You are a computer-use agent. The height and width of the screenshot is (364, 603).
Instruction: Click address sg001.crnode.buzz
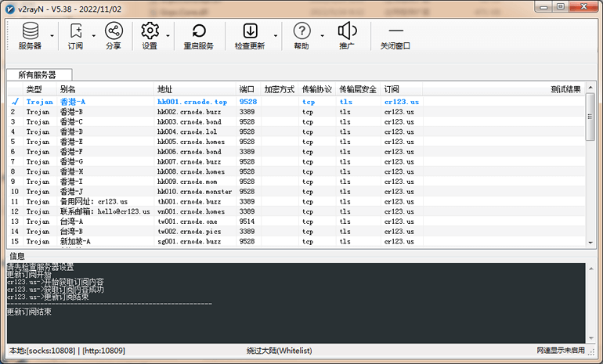[190, 242]
